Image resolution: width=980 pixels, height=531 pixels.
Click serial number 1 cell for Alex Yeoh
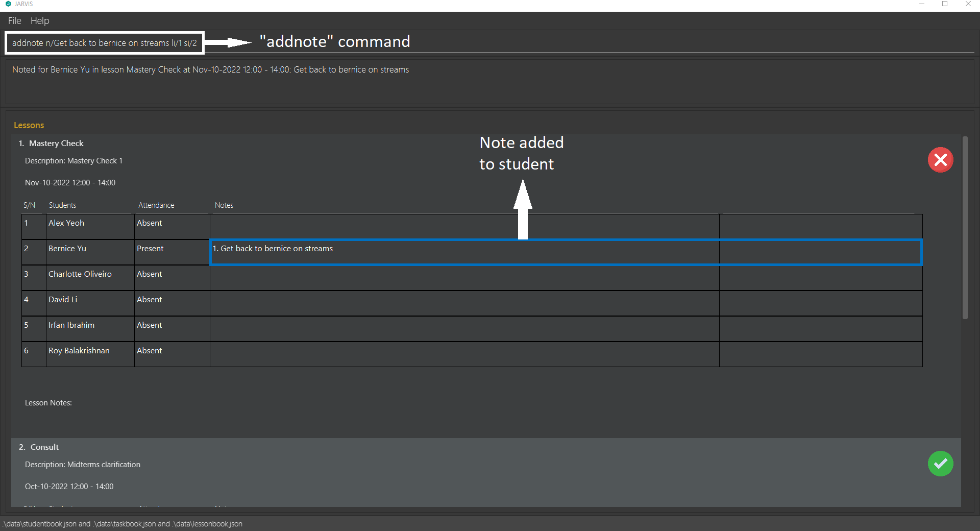tap(34, 227)
